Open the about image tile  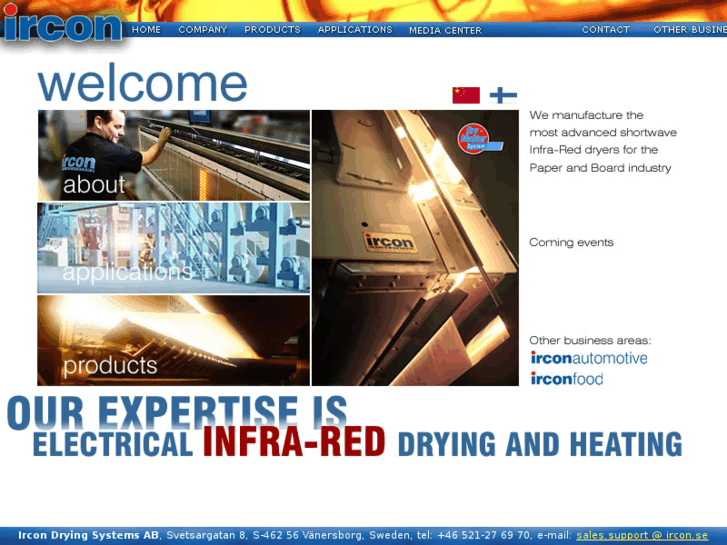(x=173, y=155)
